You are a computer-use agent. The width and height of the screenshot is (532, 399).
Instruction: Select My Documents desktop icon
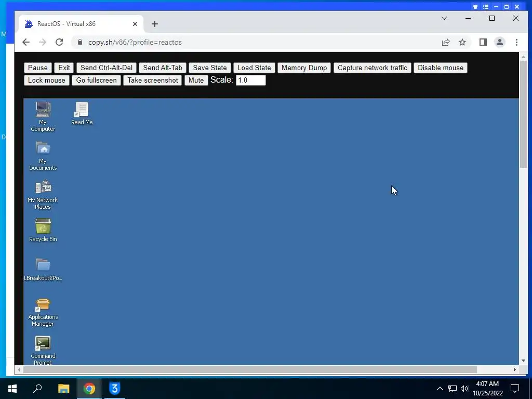tap(43, 156)
